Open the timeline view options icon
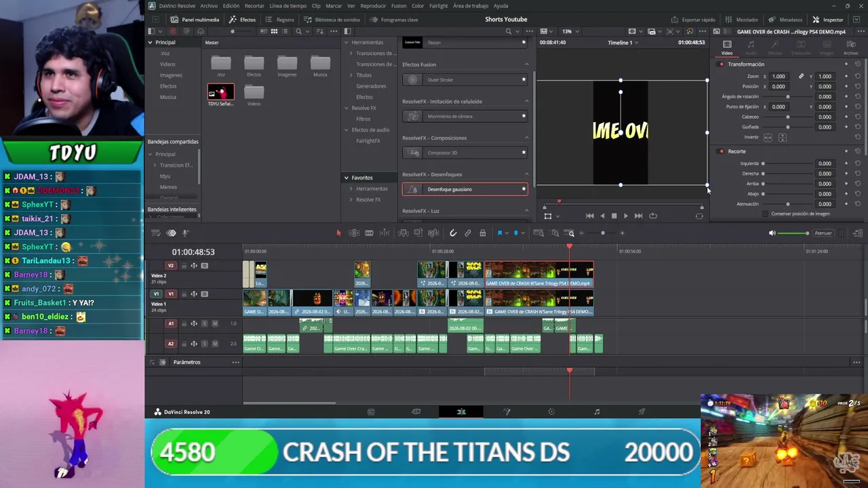The image size is (868, 488). tap(155, 233)
